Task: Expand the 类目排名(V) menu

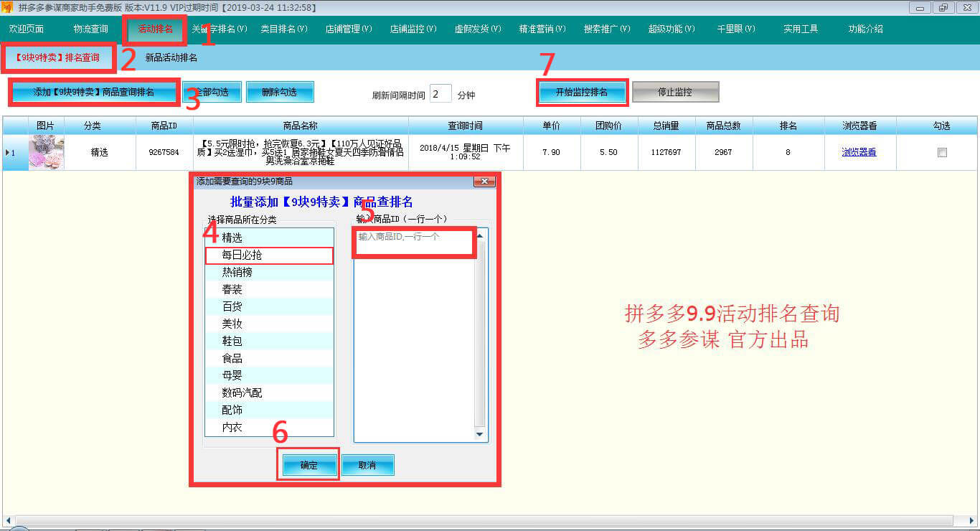Action: click(x=284, y=29)
